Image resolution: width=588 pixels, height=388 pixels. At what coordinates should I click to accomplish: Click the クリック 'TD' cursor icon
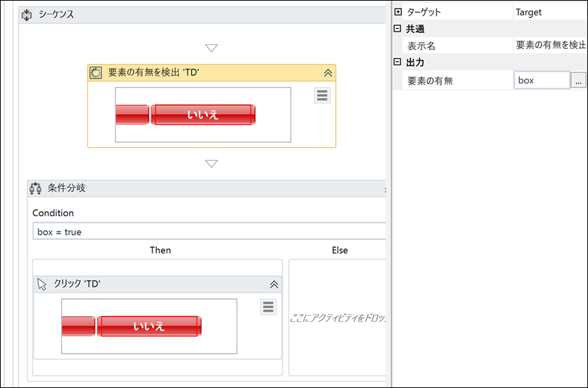41,284
